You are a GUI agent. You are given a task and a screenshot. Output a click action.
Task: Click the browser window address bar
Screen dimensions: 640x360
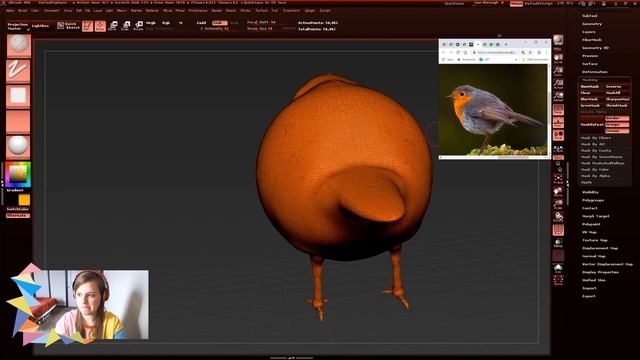(x=497, y=53)
